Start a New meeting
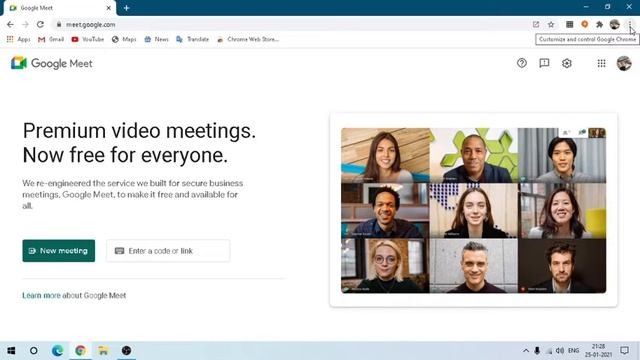 [x=59, y=251]
